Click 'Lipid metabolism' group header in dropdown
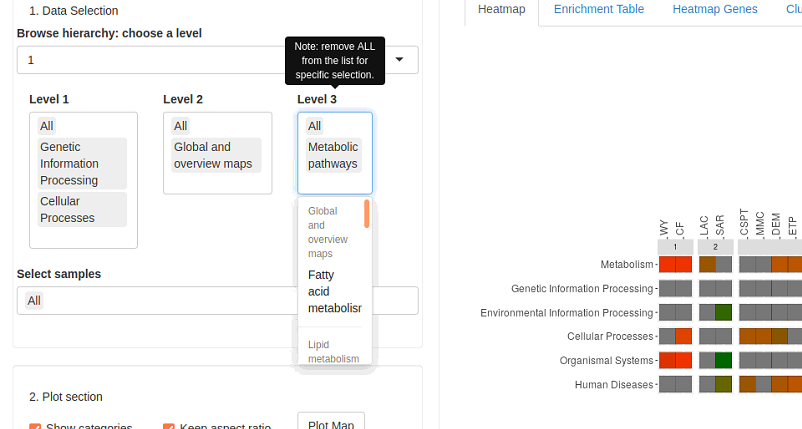Screen dimensions: 802x429 click(333, 352)
